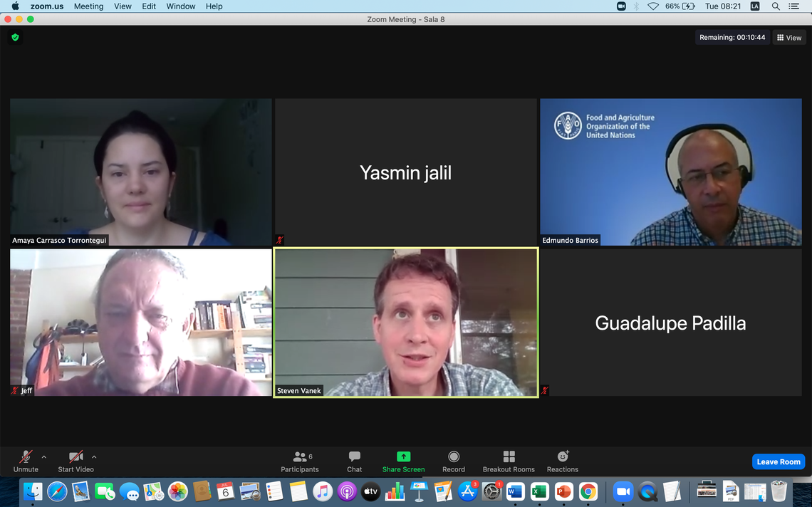Screen dimensions: 812x507
Task: Open the Meeting menu in menu bar
Action: (88, 6)
